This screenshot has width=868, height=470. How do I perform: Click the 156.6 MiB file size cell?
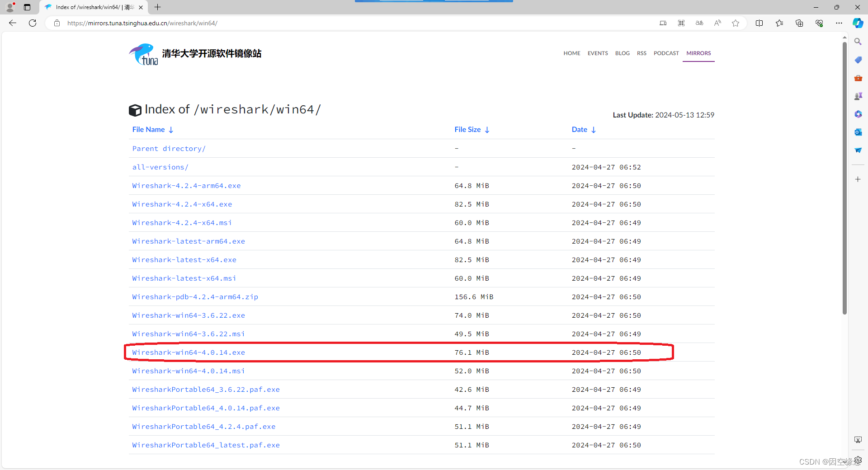click(474, 297)
